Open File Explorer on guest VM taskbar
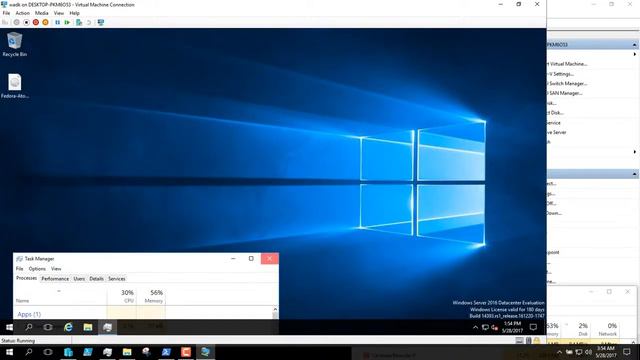 click(x=88, y=327)
